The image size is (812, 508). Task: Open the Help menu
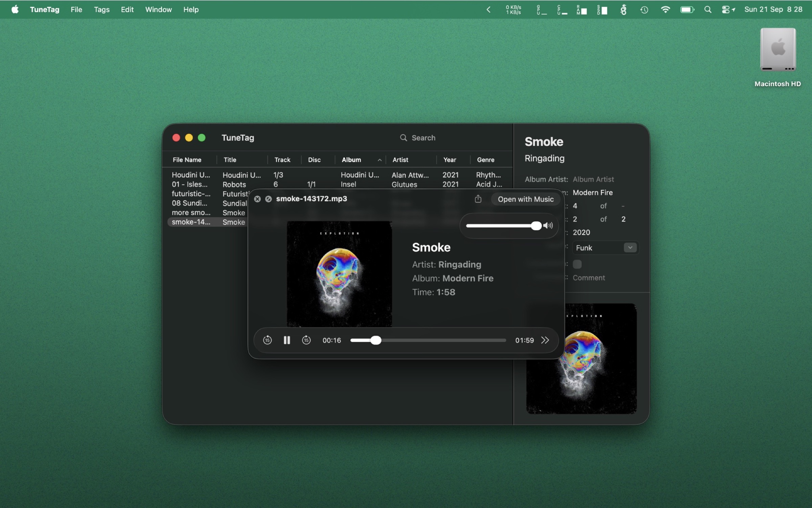[191, 9]
